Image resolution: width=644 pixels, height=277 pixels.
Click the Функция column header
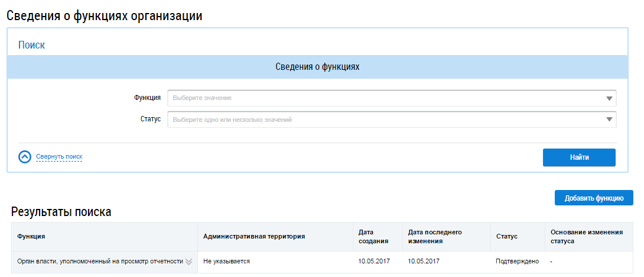(x=32, y=236)
